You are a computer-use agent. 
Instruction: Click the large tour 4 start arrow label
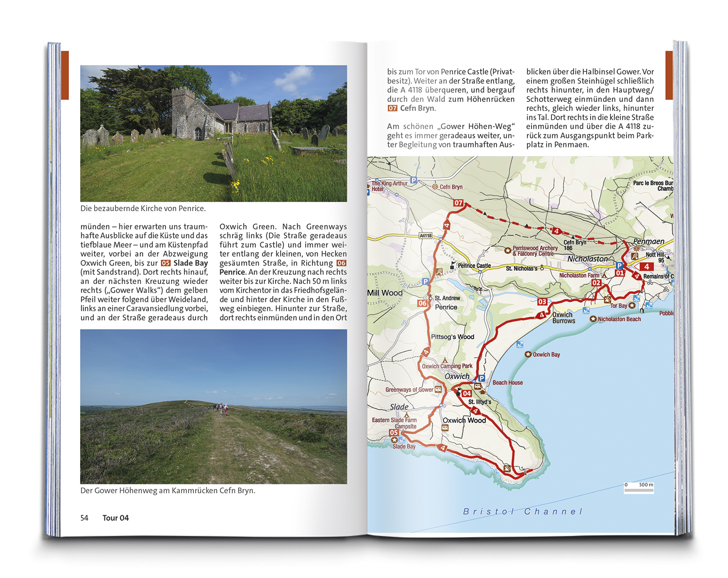(644, 266)
